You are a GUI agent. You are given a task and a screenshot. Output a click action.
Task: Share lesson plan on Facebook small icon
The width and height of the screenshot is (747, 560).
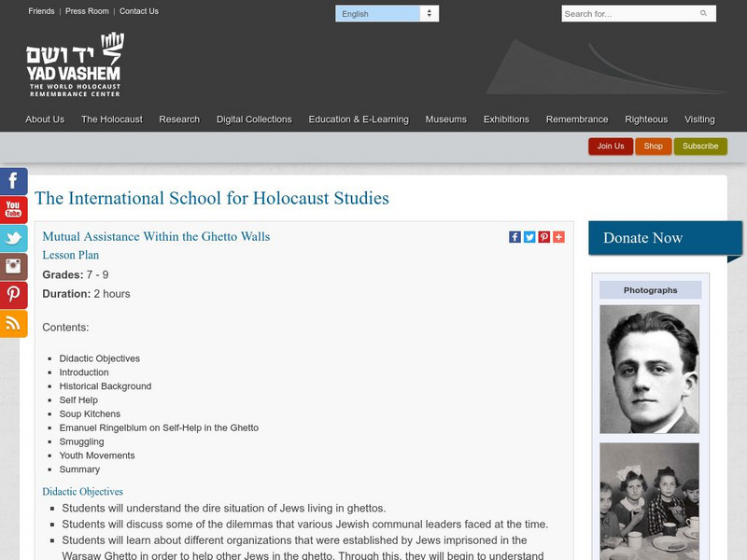(515, 237)
